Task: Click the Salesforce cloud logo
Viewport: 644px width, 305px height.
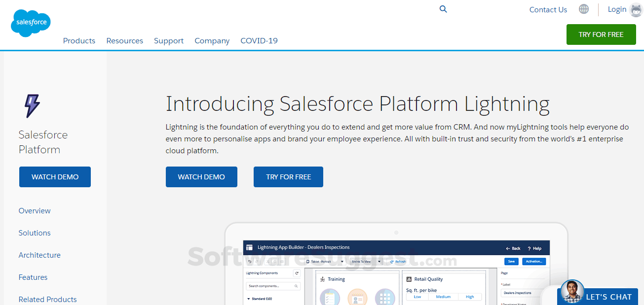Action: [x=30, y=22]
